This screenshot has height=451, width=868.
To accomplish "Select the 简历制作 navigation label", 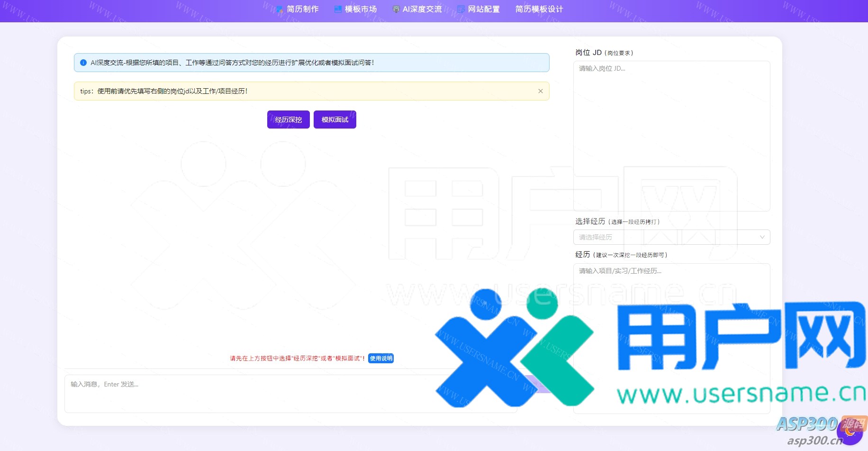I will [303, 9].
